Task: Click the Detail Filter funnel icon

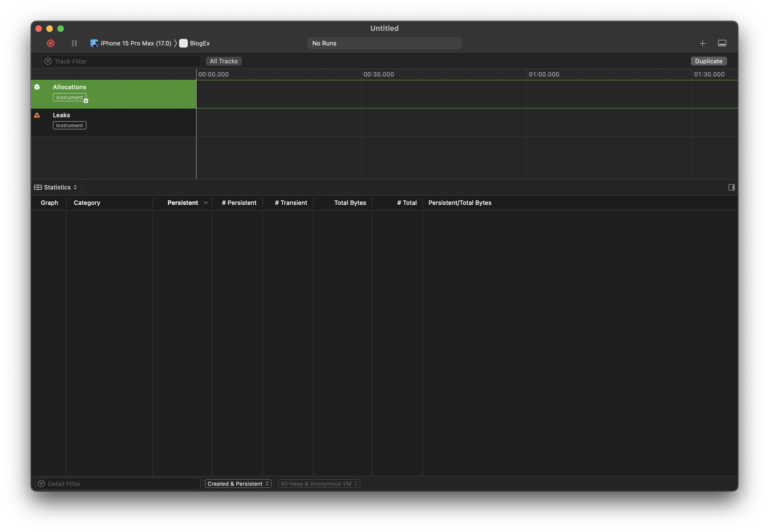Action: tap(41, 484)
